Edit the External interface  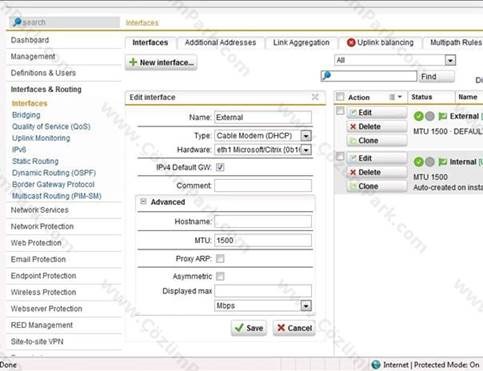(377, 113)
